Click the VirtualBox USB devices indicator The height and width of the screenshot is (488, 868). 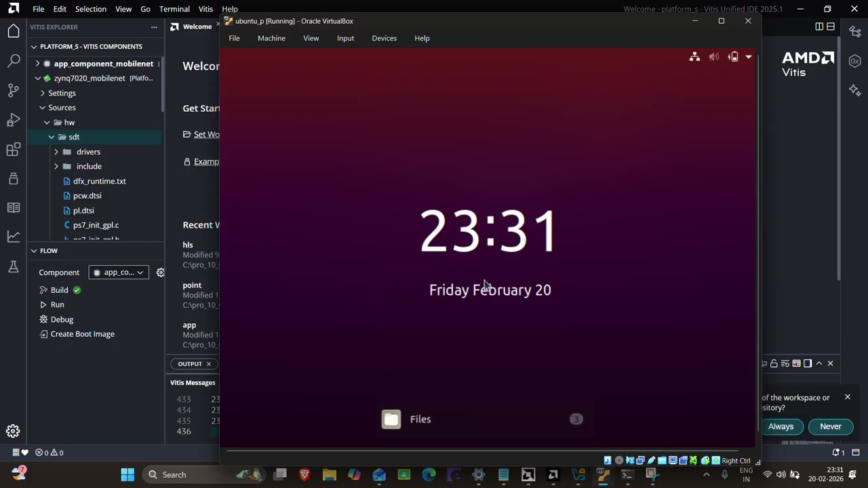click(652, 461)
